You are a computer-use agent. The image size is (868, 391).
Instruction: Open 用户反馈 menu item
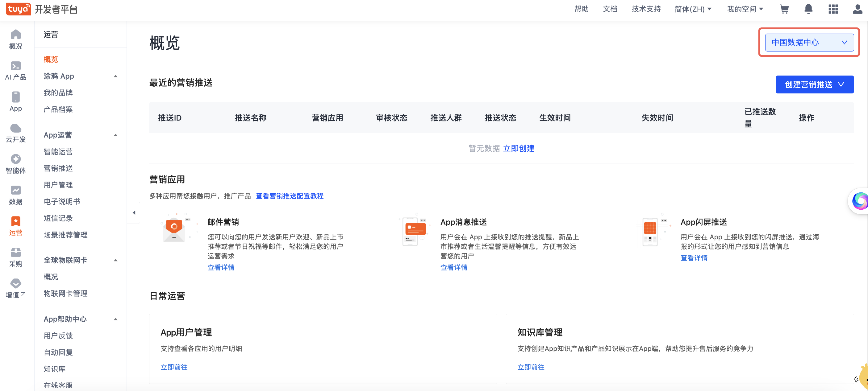(58, 336)
